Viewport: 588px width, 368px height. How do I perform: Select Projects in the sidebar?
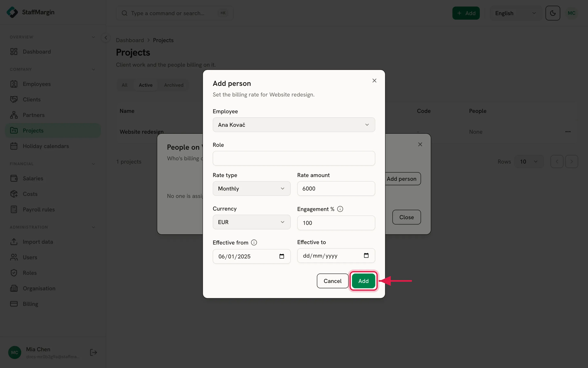pyautogui.click(x=53, y=131)
